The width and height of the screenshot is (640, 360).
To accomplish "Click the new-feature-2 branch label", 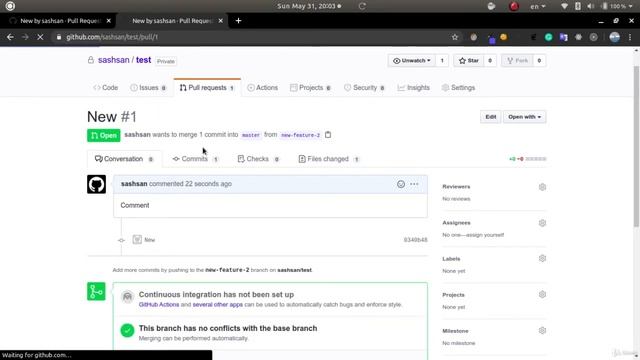I will [300, 135].
